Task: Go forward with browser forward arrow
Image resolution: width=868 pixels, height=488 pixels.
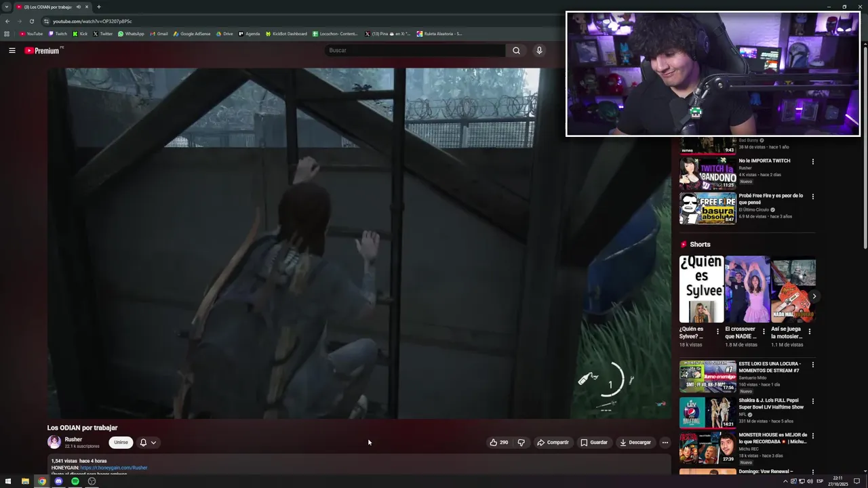Action: coord(19,21)
